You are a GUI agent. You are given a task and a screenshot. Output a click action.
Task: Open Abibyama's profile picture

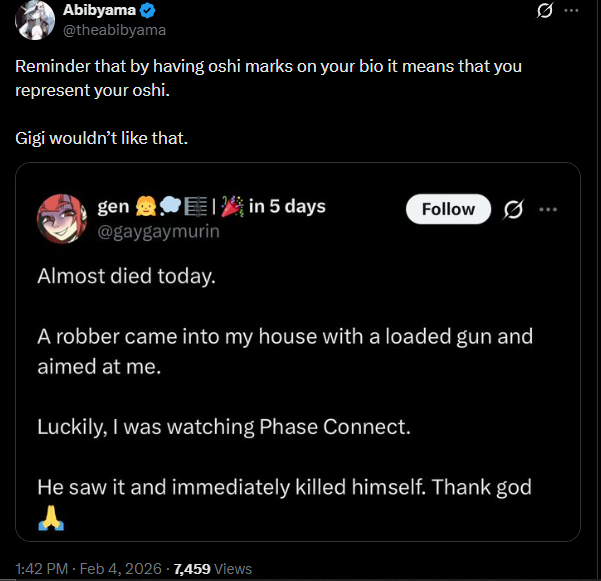(x=36, y=20)
